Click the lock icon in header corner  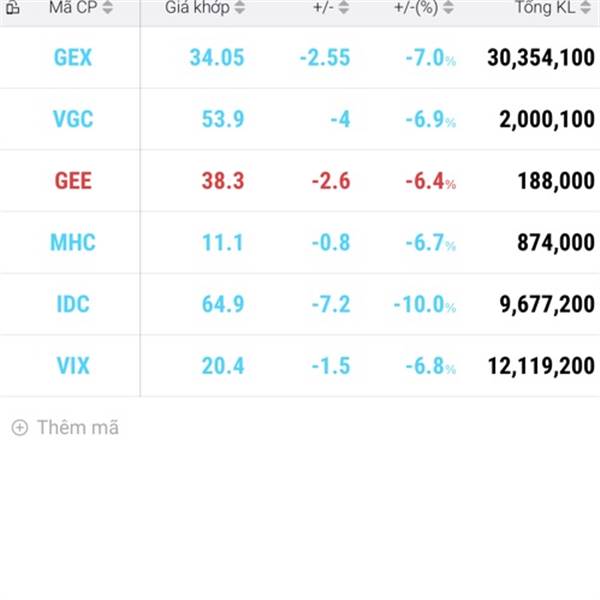click(13, 8)
